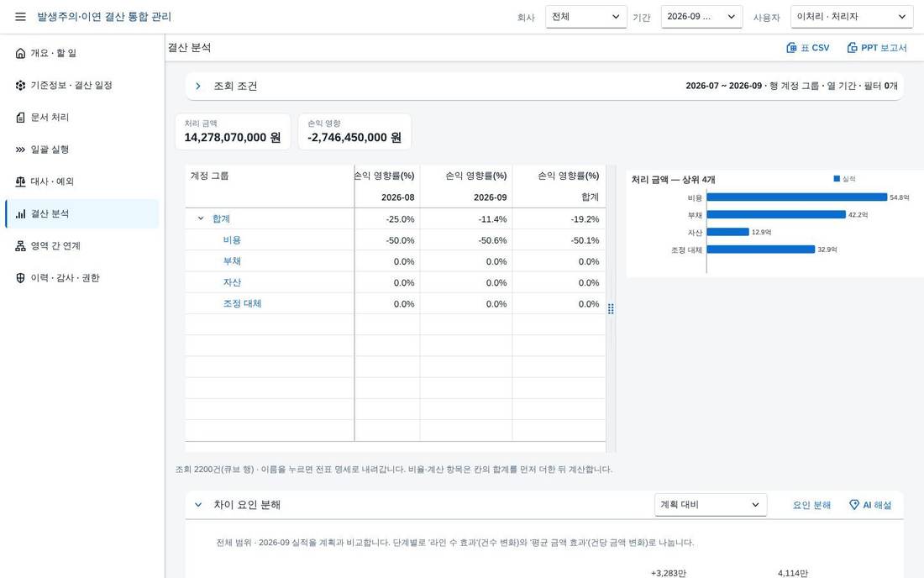Open the 합계 drill-down link
This screenshot has height=578, width=924.
pos(221,218)
